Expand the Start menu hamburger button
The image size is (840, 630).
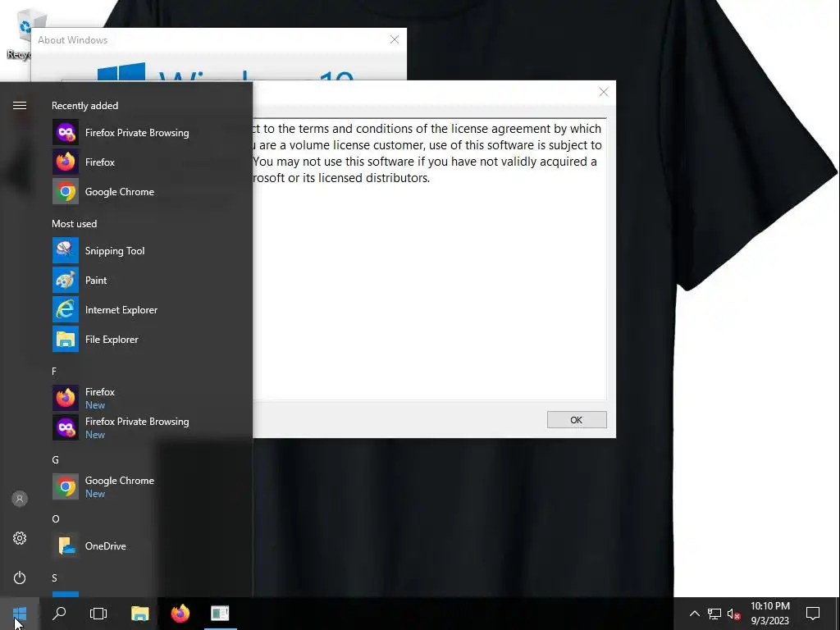(x=20, y=106)
